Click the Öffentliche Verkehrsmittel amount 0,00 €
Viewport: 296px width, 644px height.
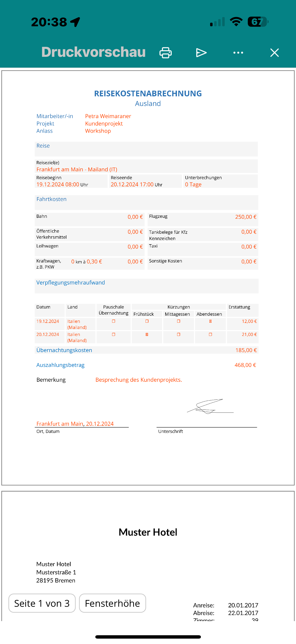click(x=135, y=232)
